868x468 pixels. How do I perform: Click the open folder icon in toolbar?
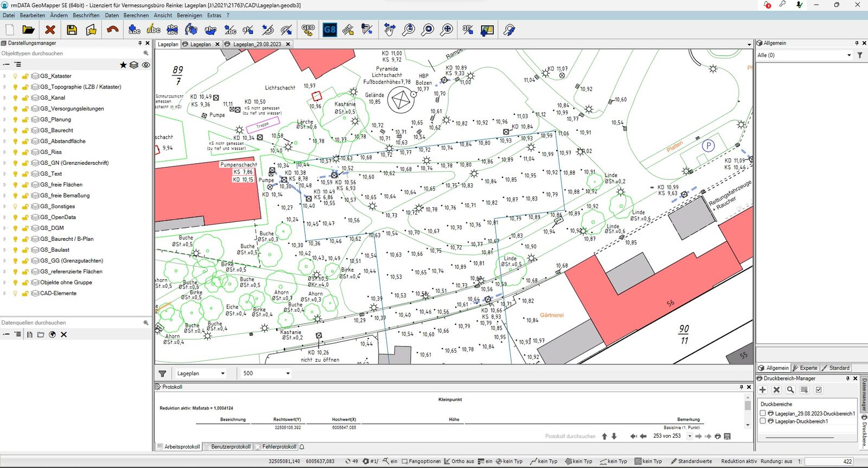click(28, 30)
